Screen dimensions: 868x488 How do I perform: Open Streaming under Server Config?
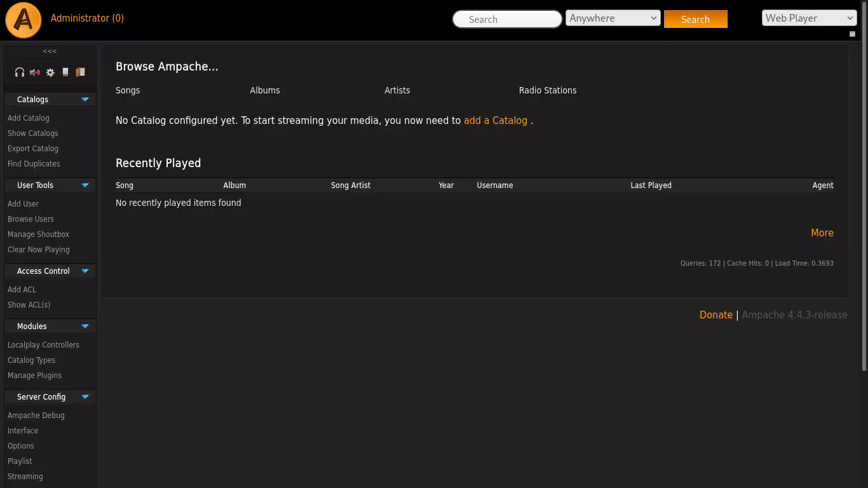coord(25,477)
